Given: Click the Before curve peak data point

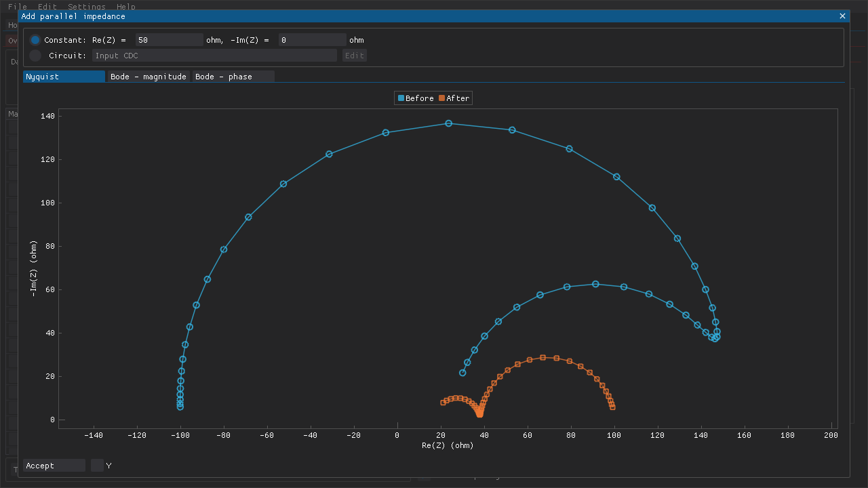Looking at the screenshot, I should [448, 123].
